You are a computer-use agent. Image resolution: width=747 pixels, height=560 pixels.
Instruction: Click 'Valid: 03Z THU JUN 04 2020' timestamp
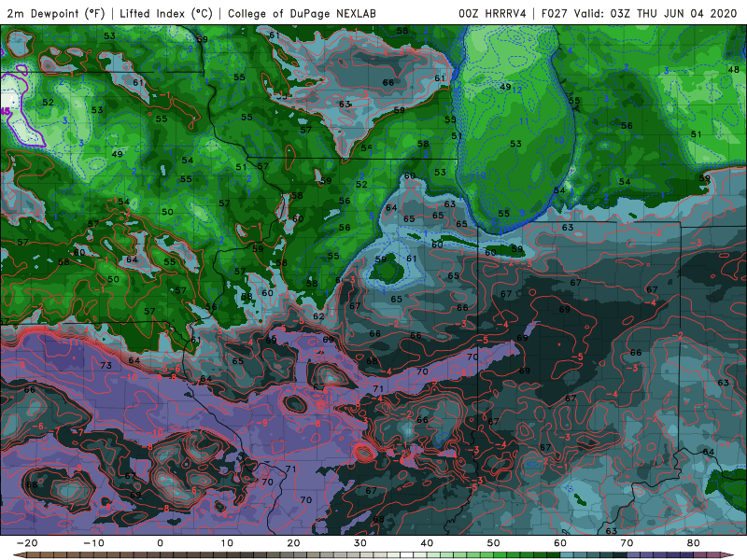click(x=655, y=14)
